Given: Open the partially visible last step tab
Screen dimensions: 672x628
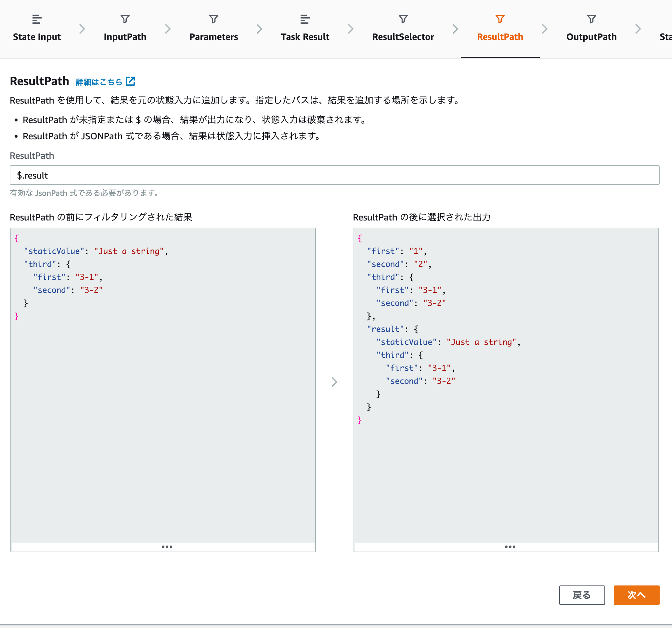Looking at the screenshot, I should pos(665,37).
